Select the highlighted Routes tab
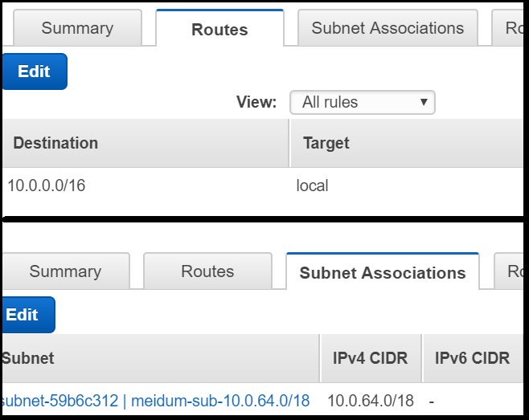Image resolution: width=529 pixels, height=420 pixels. [x=219, y=30]
